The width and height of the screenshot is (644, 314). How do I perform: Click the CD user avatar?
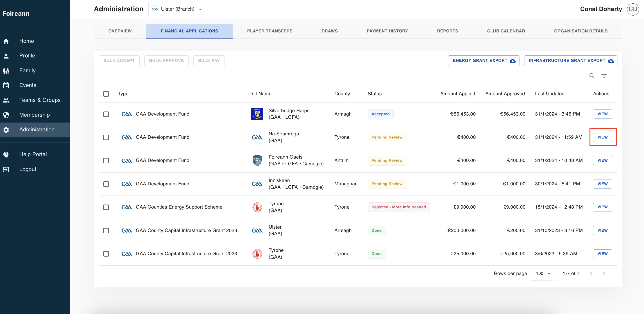pos(633,9)
